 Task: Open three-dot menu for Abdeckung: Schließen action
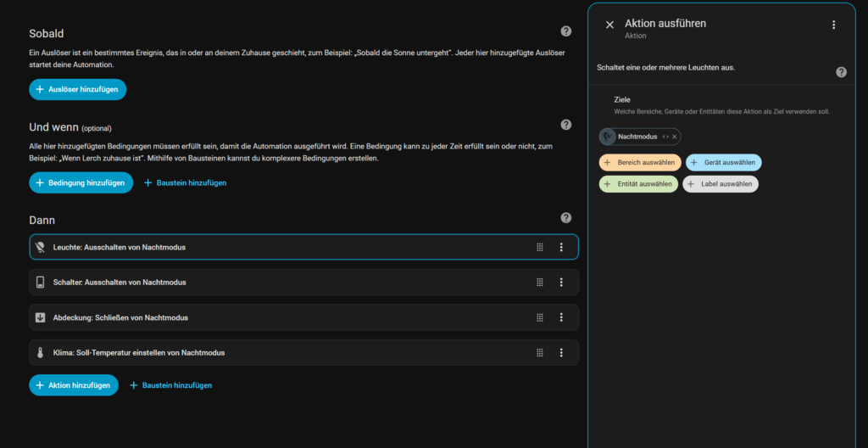(x=561, y=317)
